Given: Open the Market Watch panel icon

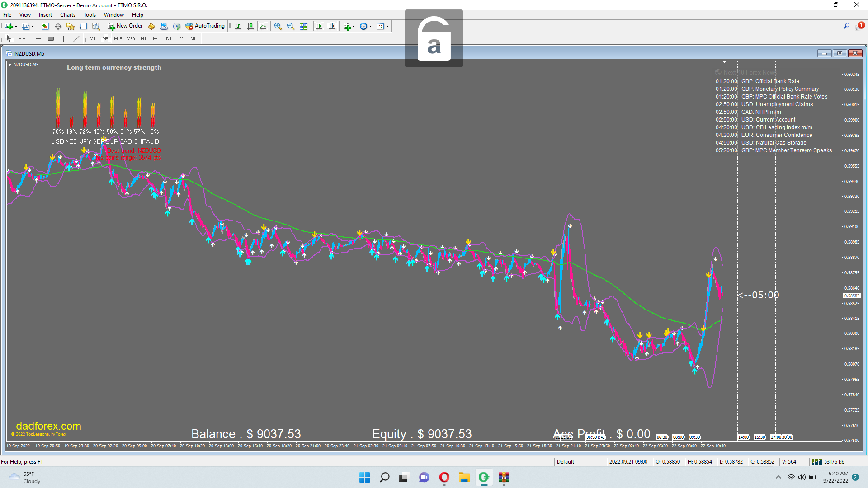Looking at the screenshot, I should pos(45,26).
